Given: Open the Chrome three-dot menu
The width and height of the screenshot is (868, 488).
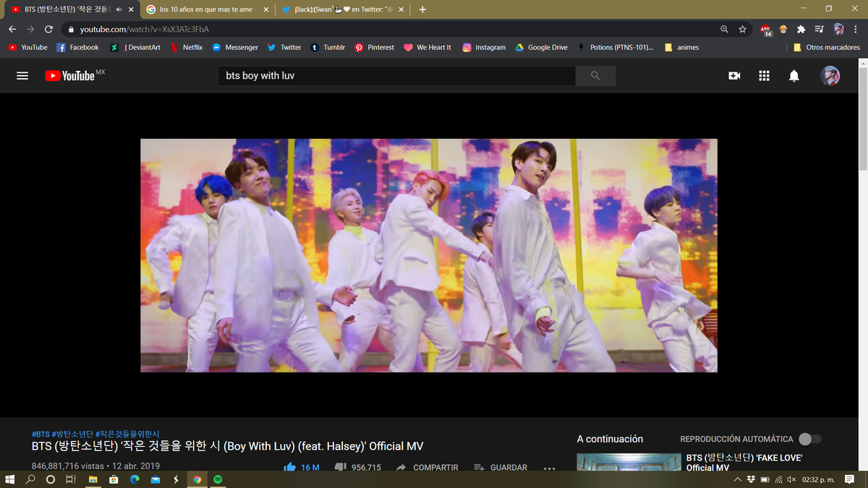Looking at the screenshot, I should click(856, 29).
